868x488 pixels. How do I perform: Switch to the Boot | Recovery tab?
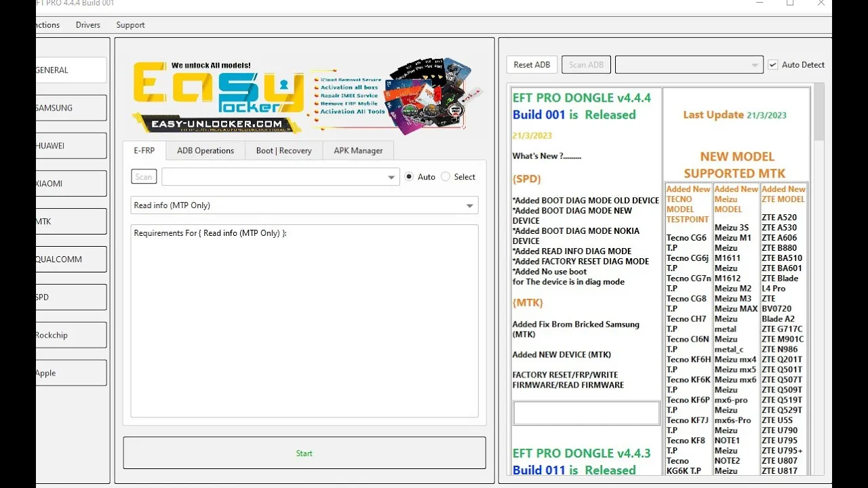coord(284,150)
